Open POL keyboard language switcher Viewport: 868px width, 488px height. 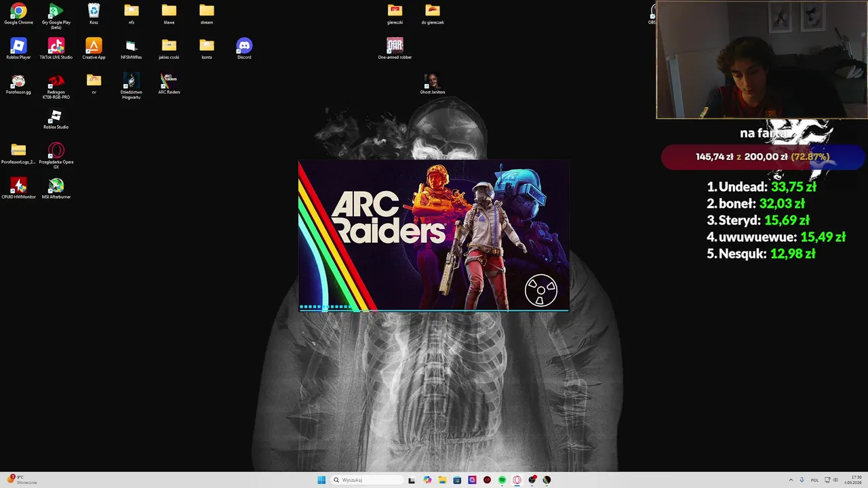(x=814, y=480)
